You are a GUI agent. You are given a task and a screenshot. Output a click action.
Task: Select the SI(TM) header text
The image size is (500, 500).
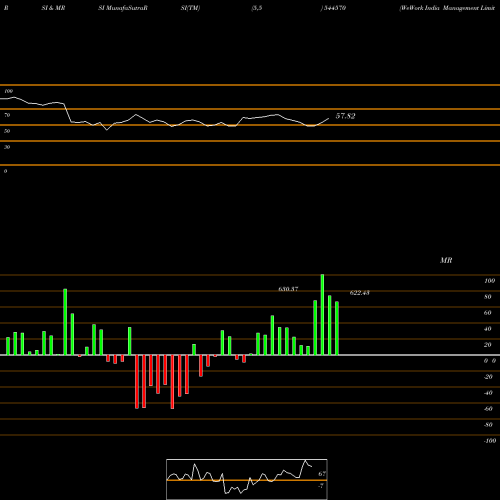tap(190, 8)
